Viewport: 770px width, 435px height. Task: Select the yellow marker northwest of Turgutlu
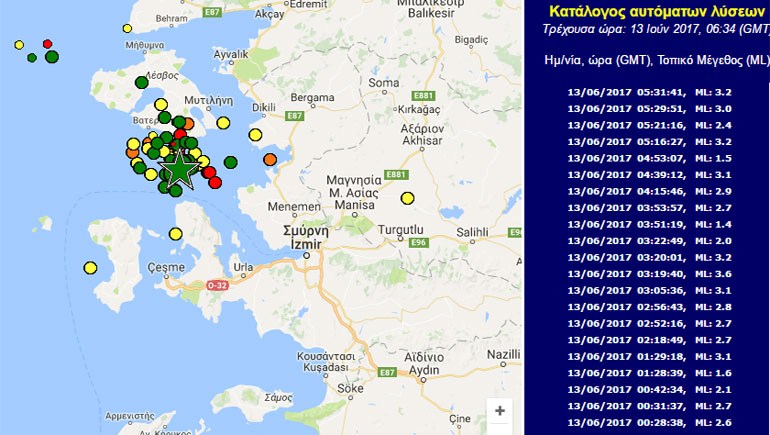[407, 198]
